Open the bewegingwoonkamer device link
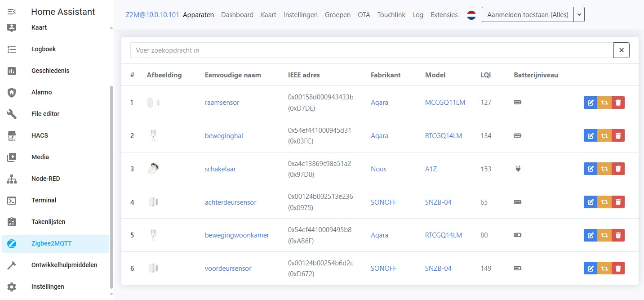 (x=237, y=235)
